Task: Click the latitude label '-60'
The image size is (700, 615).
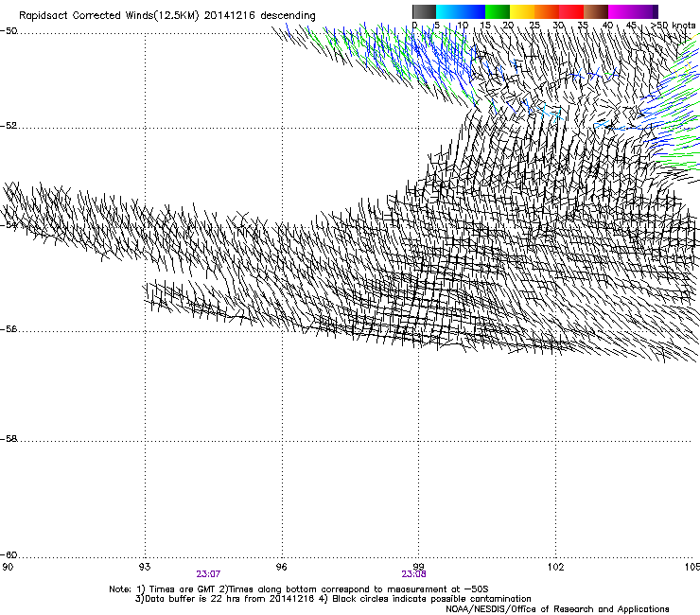Action: 9,555
